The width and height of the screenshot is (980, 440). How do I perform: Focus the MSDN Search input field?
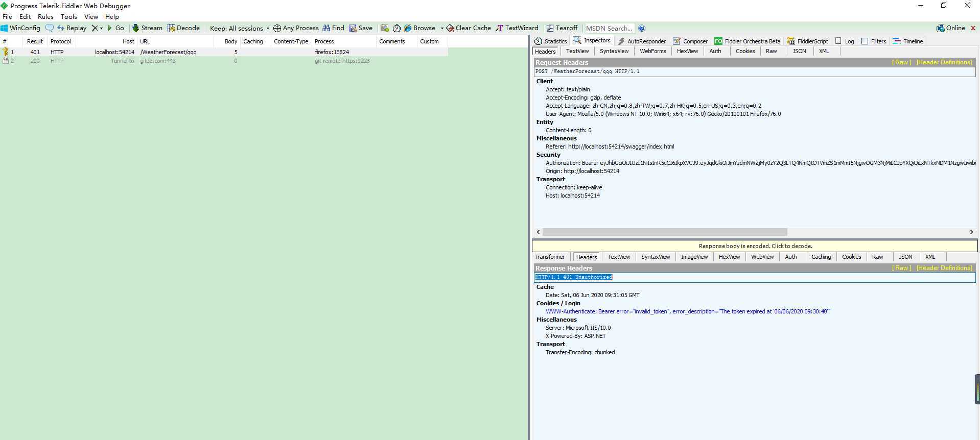click(609, 28)
